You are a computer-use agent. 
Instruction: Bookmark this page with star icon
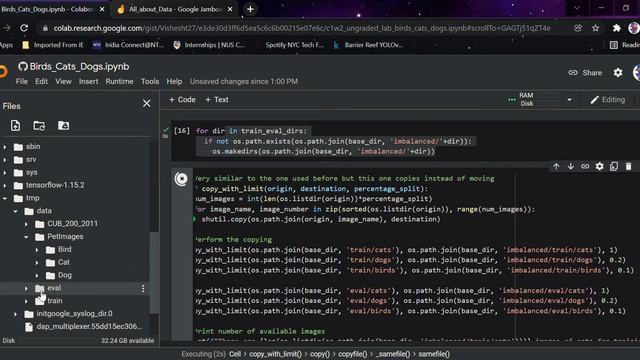[x=596, y=28]
